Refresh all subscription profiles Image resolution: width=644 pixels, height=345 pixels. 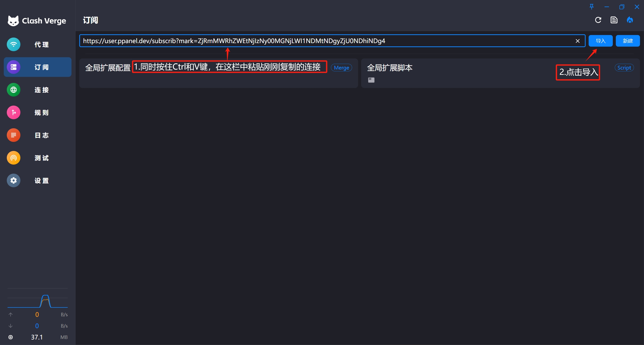pyautogui.click(x=598, y=20)
